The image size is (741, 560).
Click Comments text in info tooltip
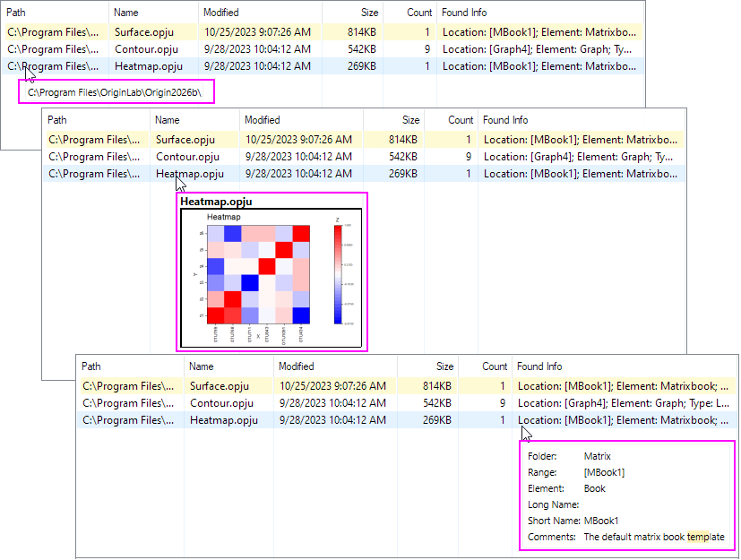point(654,537)
